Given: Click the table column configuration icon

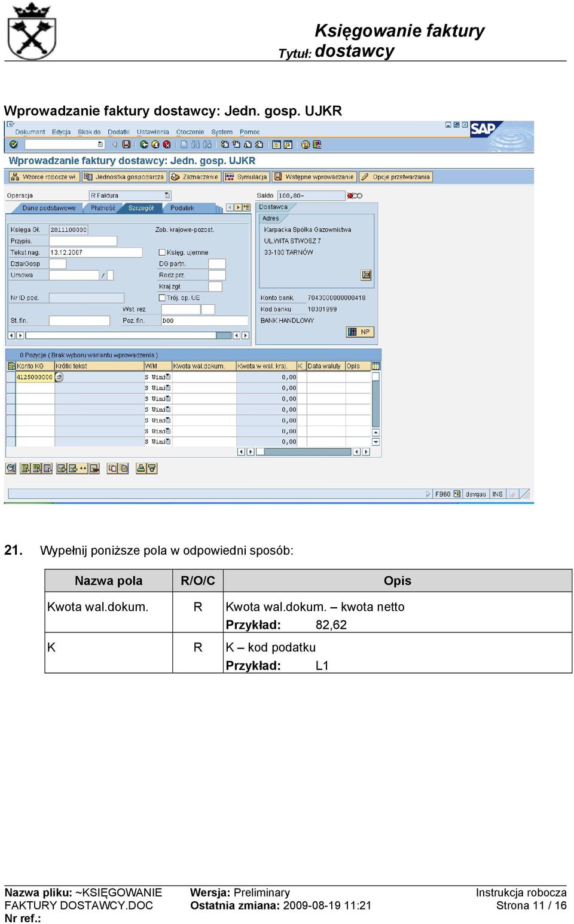Looking at the screenshot, I should (x=375, y=366).
